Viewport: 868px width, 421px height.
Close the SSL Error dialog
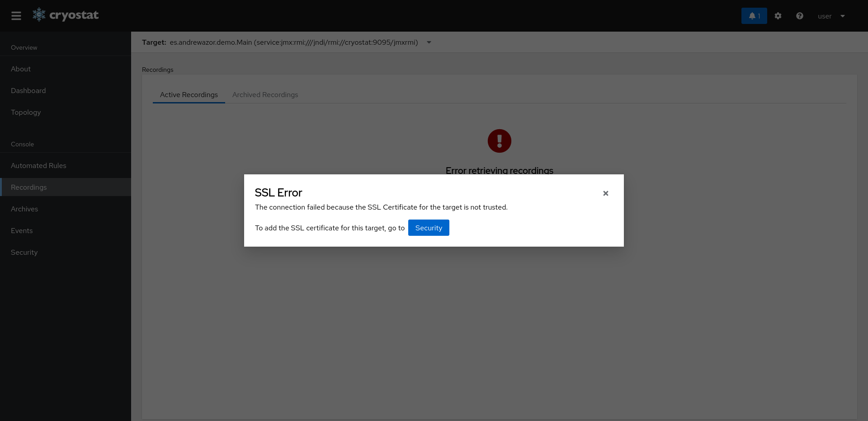tap(605, 193)
